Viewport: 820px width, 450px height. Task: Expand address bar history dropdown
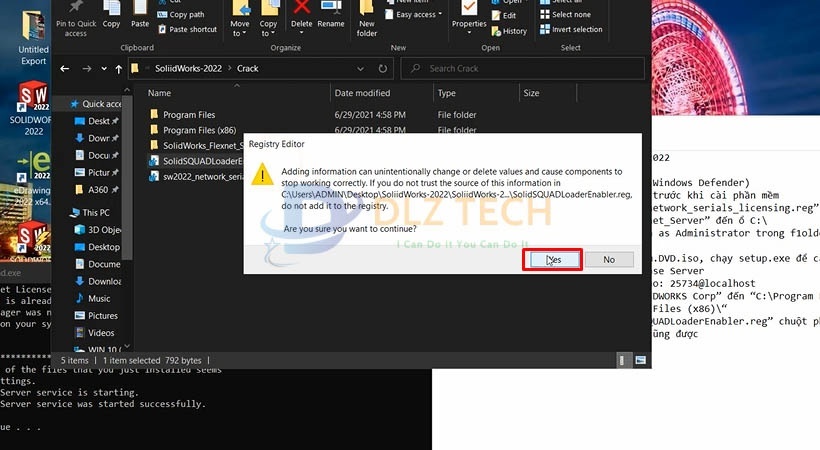[360, 69]
